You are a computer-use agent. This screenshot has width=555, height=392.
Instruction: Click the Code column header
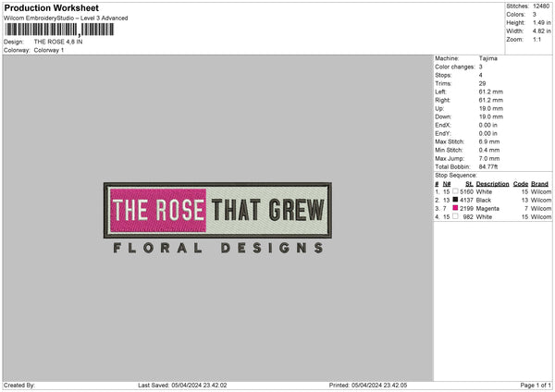coord(521,184)
